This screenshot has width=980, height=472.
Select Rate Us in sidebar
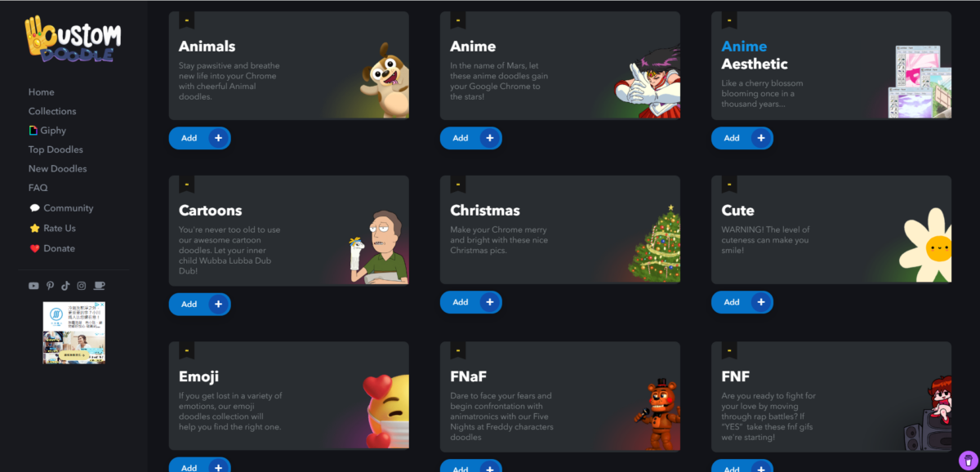pos(53,229)
